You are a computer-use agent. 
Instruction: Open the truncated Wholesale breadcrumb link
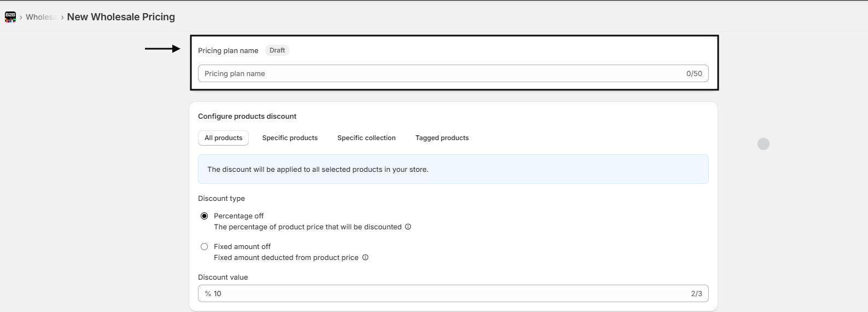(41, 17)
